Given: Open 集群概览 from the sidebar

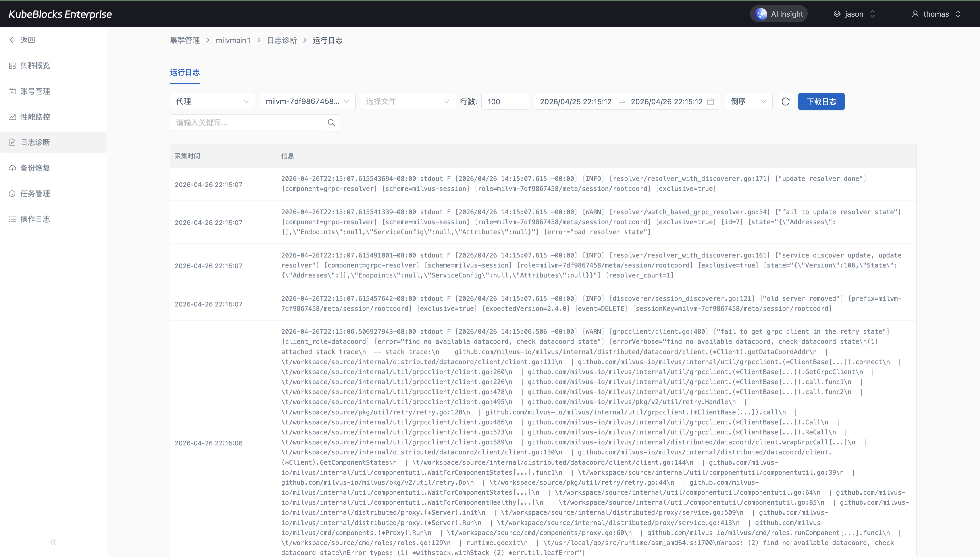Looking at the screenshot, I should (x=35, y=66).
